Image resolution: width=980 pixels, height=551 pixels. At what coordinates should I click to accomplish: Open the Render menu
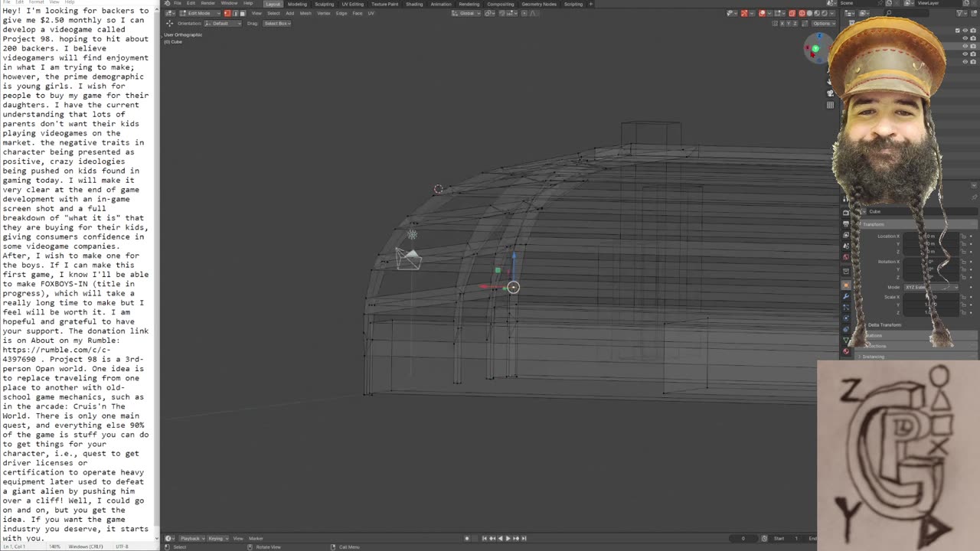click(x=208, y=3)
